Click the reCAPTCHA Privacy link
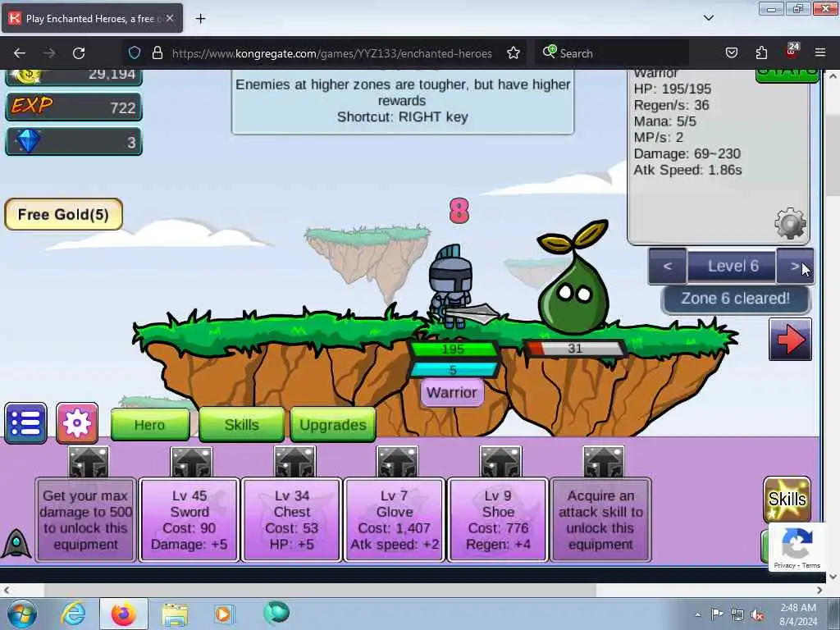 click(784, 565)
